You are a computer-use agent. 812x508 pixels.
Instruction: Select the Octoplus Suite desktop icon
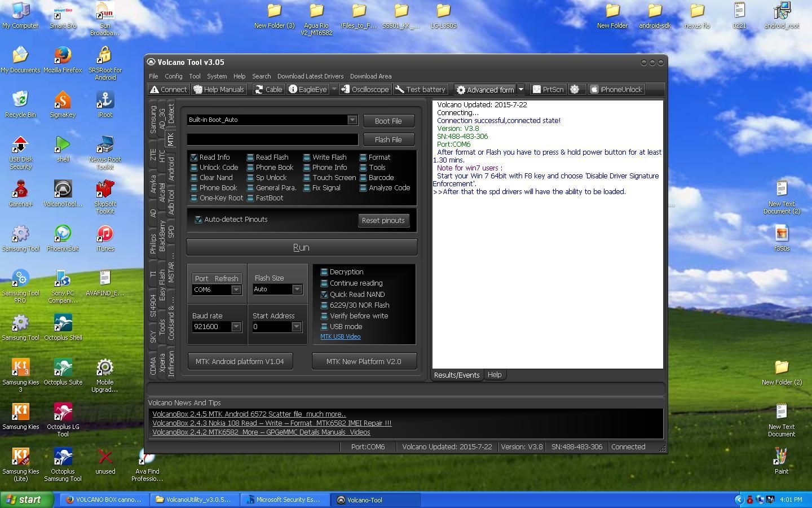tap(63, 372)
